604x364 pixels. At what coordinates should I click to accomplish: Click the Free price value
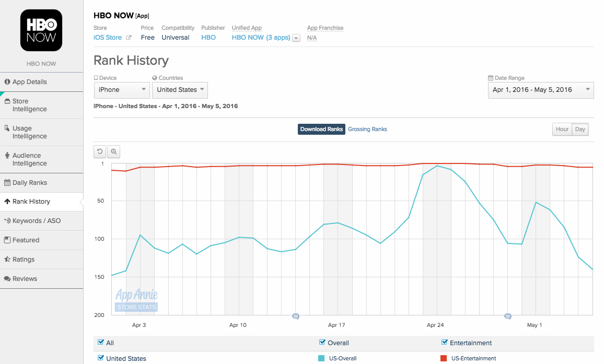pos(147,38)
